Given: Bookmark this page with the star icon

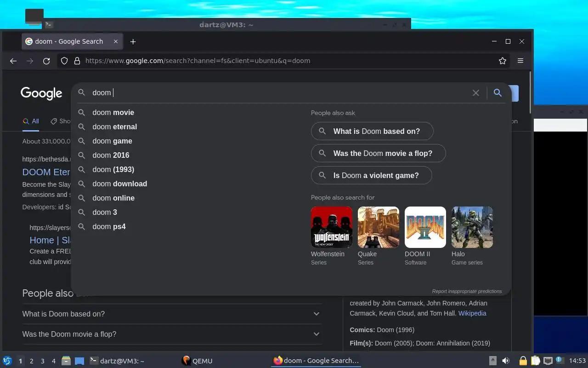Looking at the screenshot, I should click(x=503, y=61).
